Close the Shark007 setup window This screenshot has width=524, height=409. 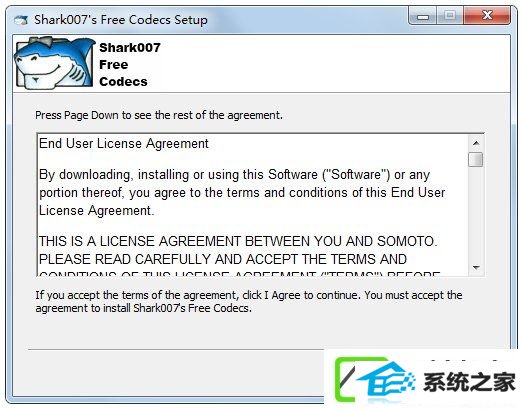click(x=487, y=16)
